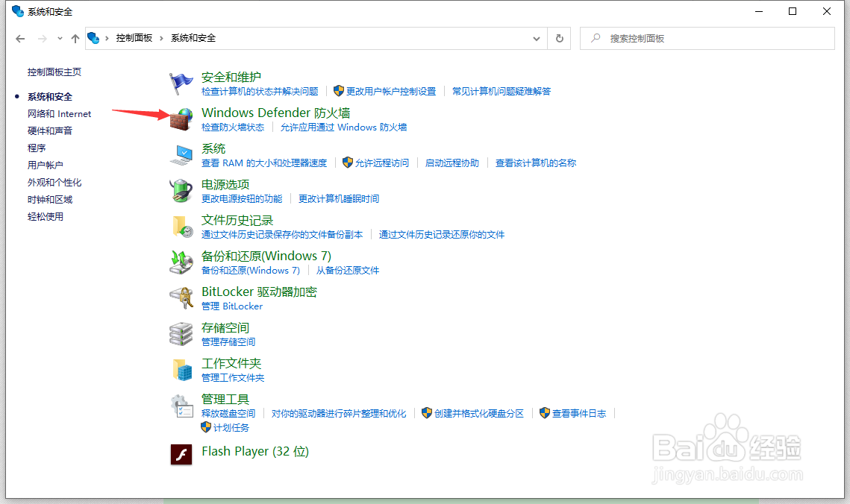Click the 存储空间 stacked drives icon
Image resolution: width=850 pixels, height=504 pixels.
(181, 334)
